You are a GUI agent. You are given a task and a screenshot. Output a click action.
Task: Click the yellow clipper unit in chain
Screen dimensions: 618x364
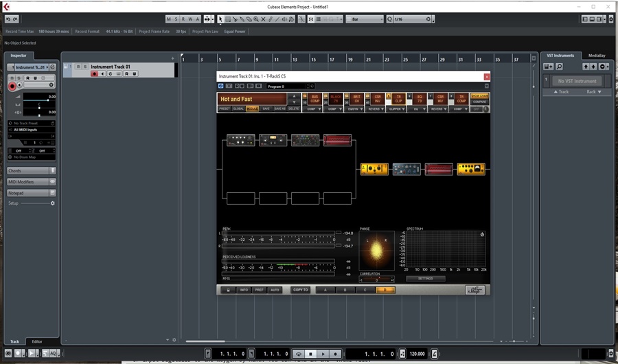[374, 169]
